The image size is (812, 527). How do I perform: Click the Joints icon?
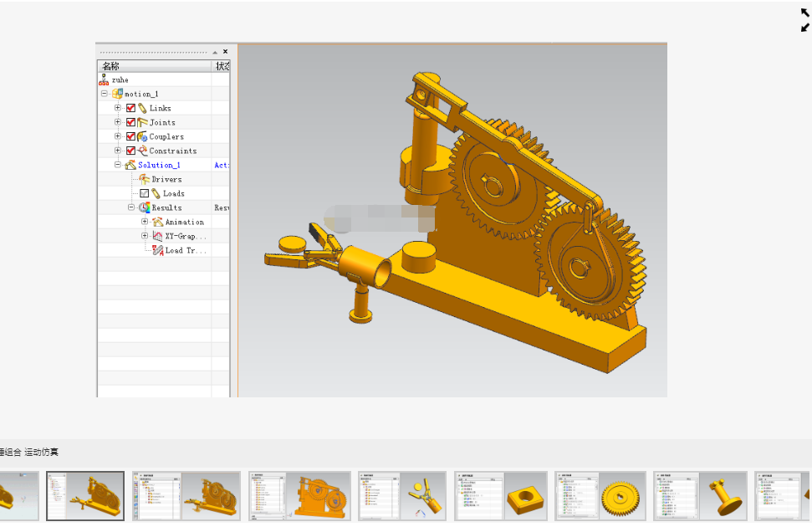tap(142, 122)
